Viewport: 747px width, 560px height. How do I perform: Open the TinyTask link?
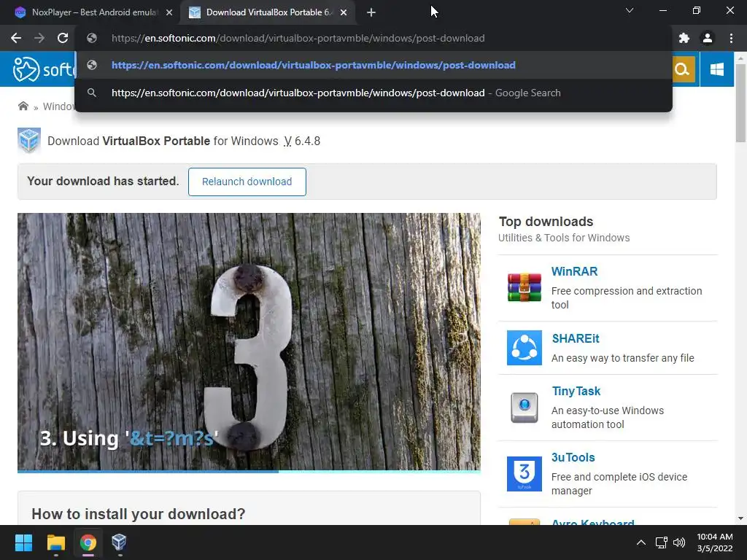(576, 392)
